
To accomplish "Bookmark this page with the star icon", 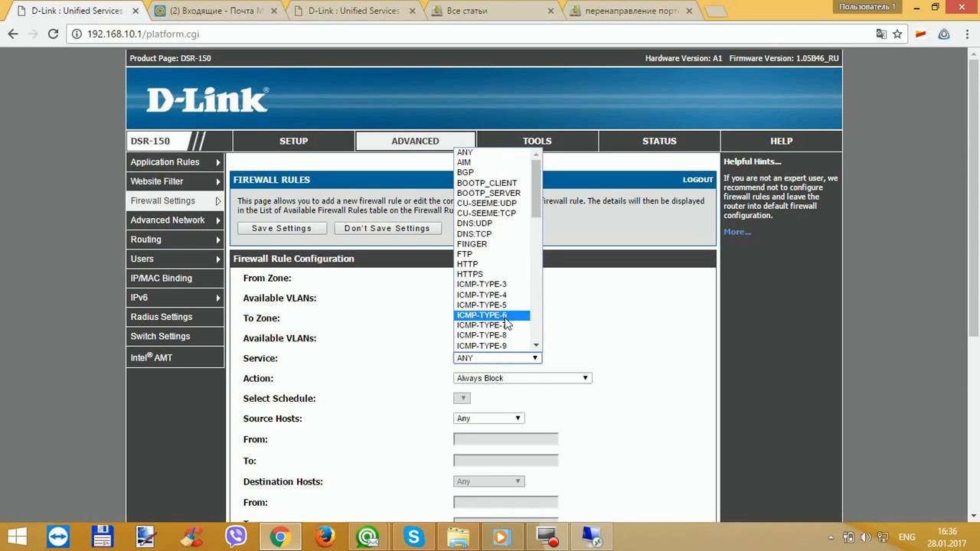I will (897, 34).
